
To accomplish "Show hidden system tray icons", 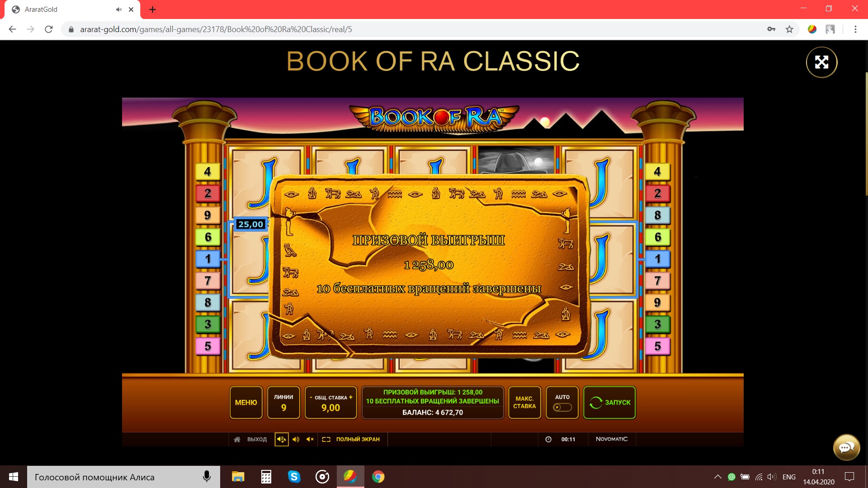I will pos(717,477).
